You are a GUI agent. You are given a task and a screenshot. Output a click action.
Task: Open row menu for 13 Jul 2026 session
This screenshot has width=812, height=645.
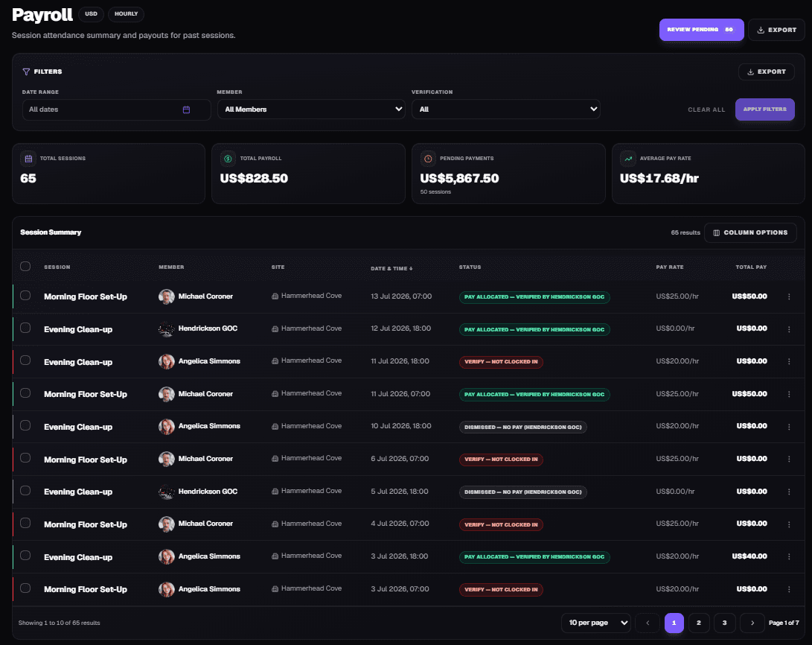point(789,297)
